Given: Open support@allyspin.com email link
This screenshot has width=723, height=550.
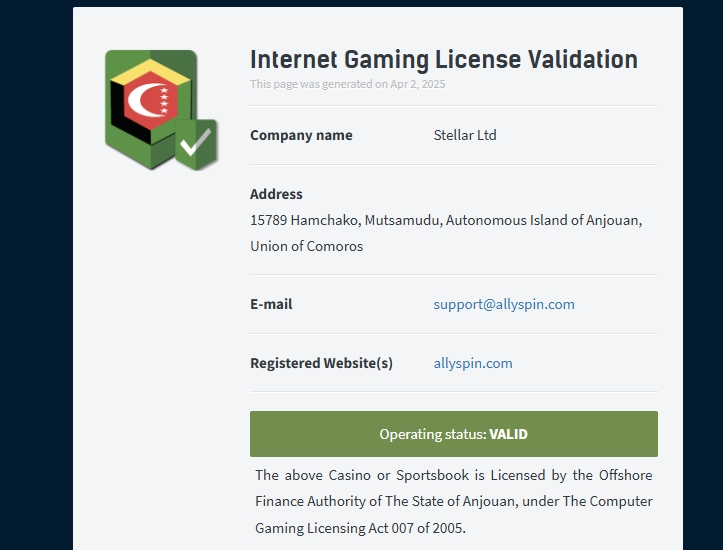Looking at the screenshot, I should [504, 304].
